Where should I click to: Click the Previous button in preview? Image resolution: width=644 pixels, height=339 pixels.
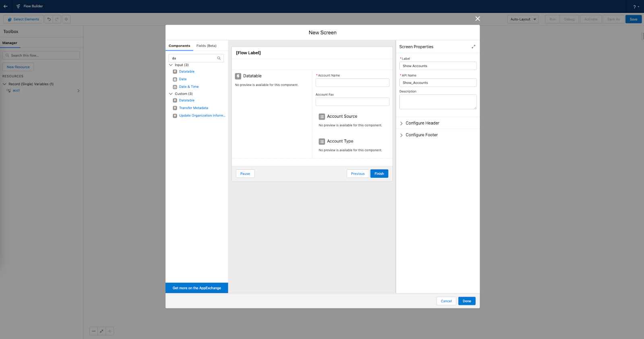point(358,174)
